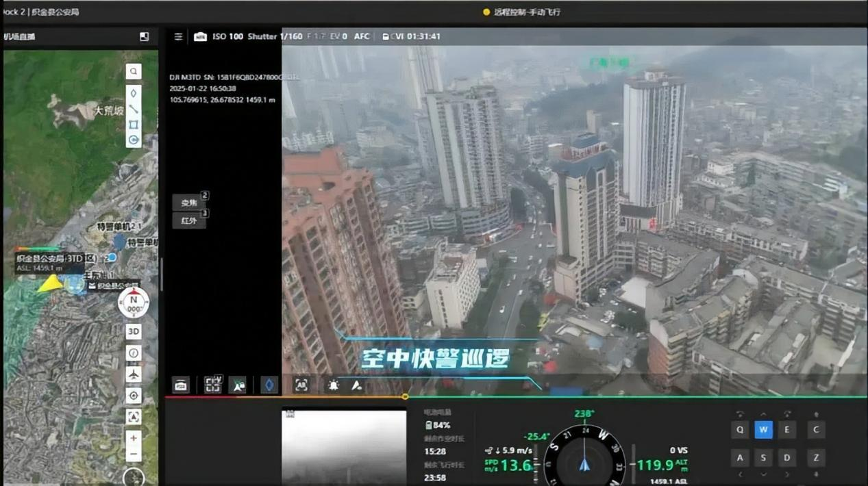Screen dimensions: 868x486
Task: Click the 13.6 m/s speed reading
Action: (516, 465)
